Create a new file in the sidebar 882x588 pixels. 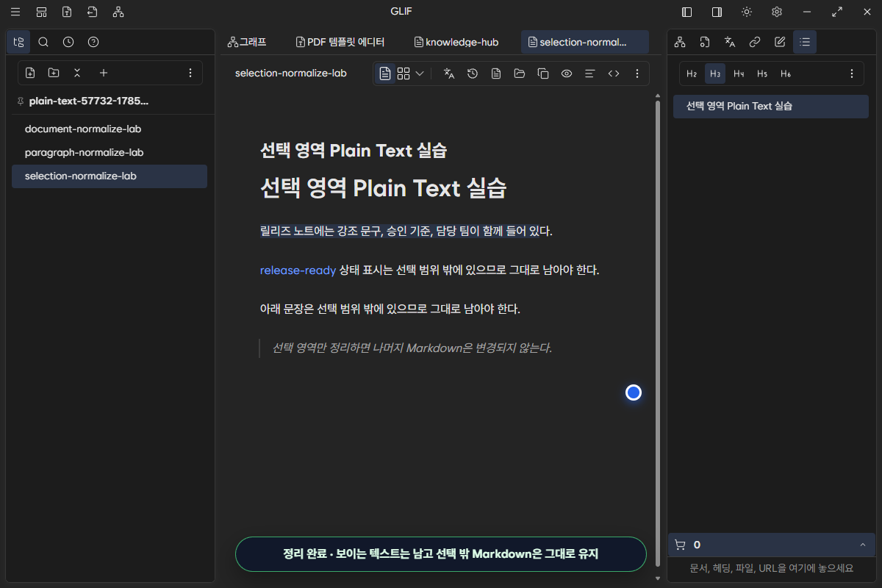click(30, 73)
